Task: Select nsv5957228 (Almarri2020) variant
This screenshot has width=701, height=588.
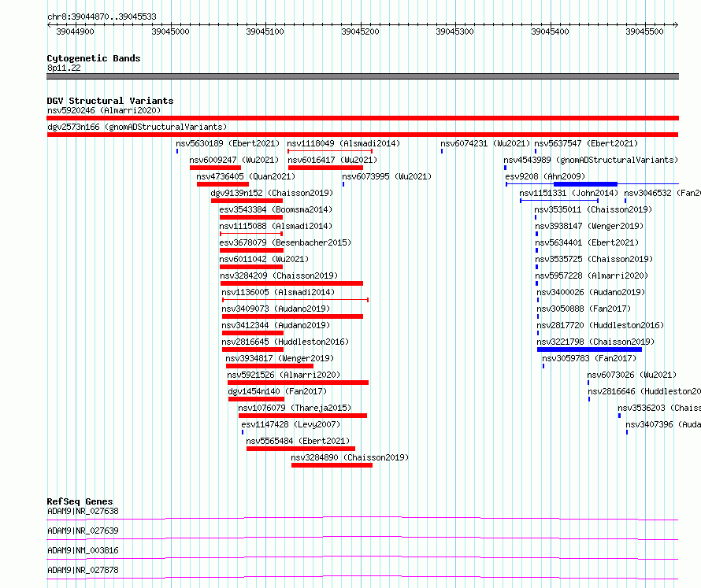Action: [592, 276]
